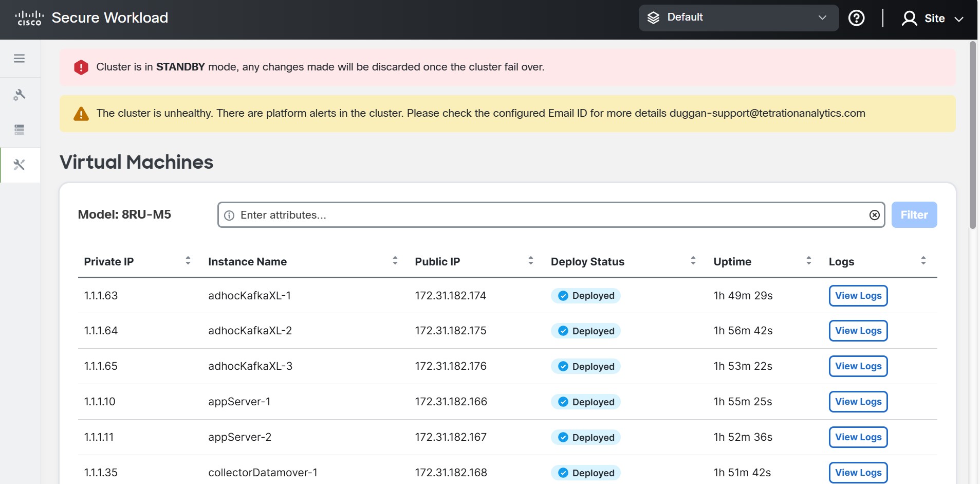Click the Enter attributes input field
The height and width of the screenshot is (484, 980).
point(514,214)
